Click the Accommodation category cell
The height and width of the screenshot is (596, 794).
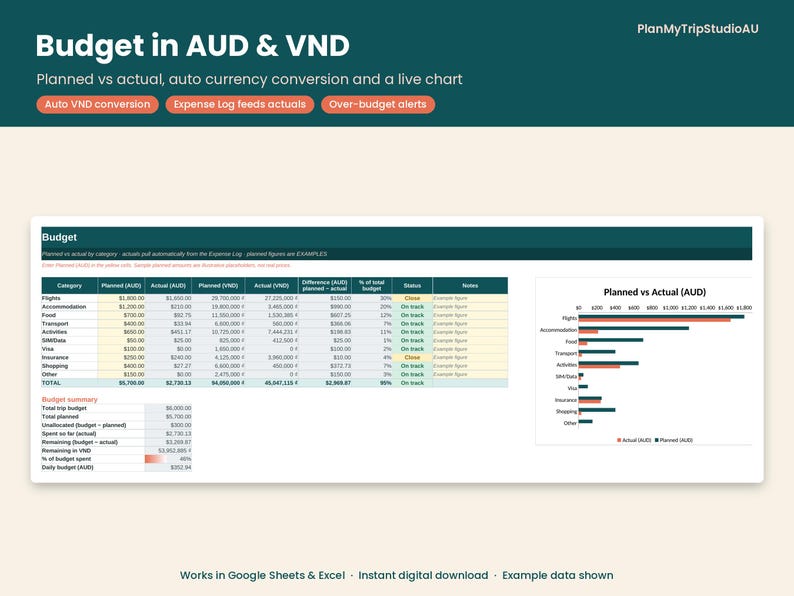(69, 307)
